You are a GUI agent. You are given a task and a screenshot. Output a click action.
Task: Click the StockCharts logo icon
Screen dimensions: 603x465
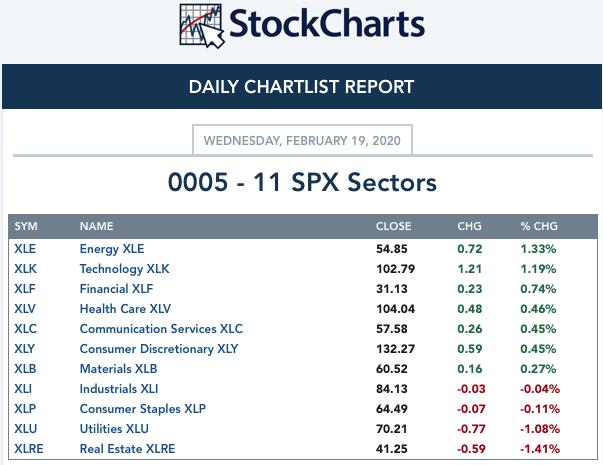(203, 27)
